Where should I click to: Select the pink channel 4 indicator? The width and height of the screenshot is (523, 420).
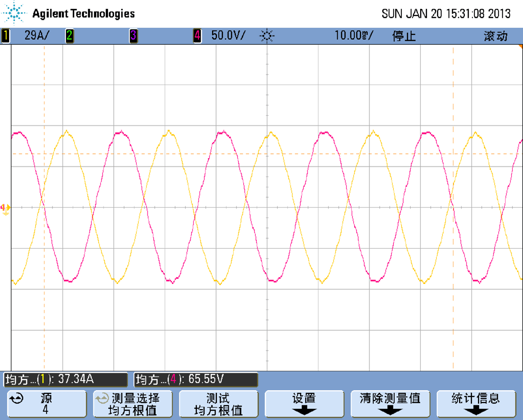pos(197,36)
